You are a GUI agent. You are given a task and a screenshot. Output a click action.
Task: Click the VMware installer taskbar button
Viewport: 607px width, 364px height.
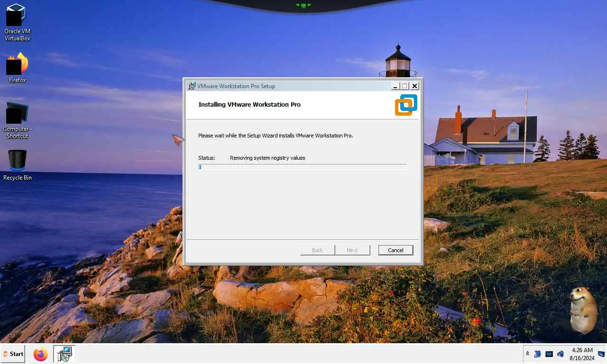(64, 354)
